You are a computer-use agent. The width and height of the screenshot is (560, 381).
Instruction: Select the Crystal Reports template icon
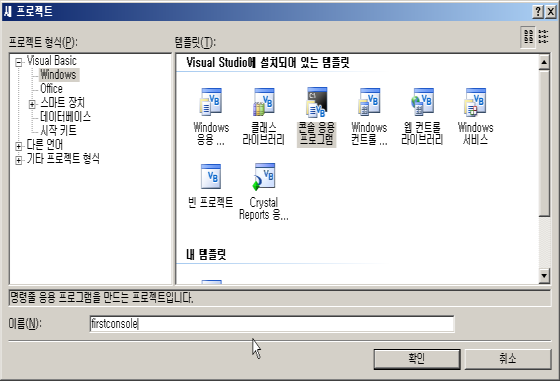click(264, 176)
